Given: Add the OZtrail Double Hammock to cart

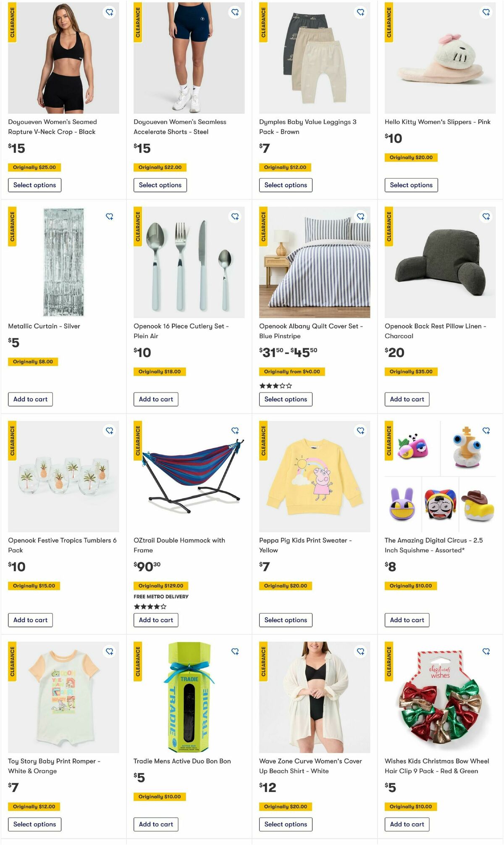Looking at the screenshot, I should pos(156,620).
